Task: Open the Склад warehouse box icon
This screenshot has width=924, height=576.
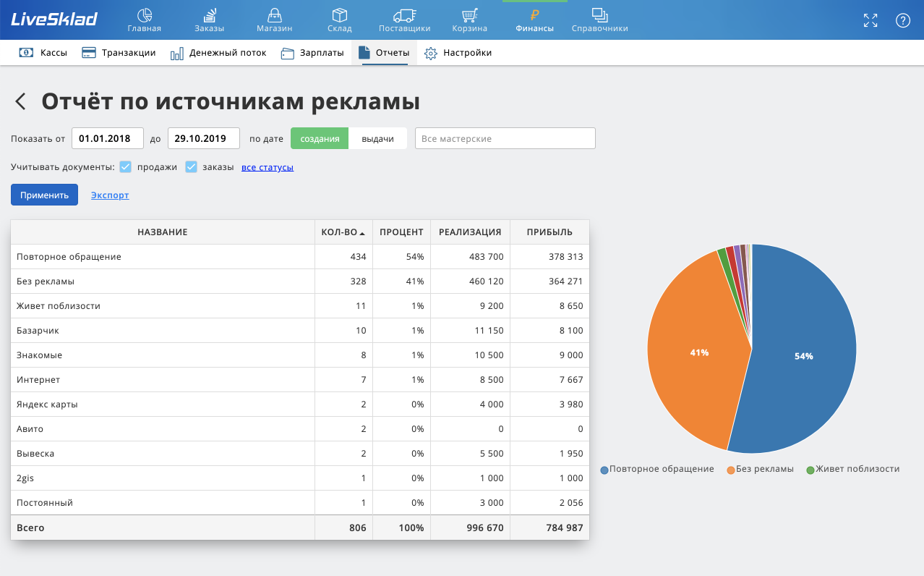Action: pyautogui.click(x=339, y=15)
